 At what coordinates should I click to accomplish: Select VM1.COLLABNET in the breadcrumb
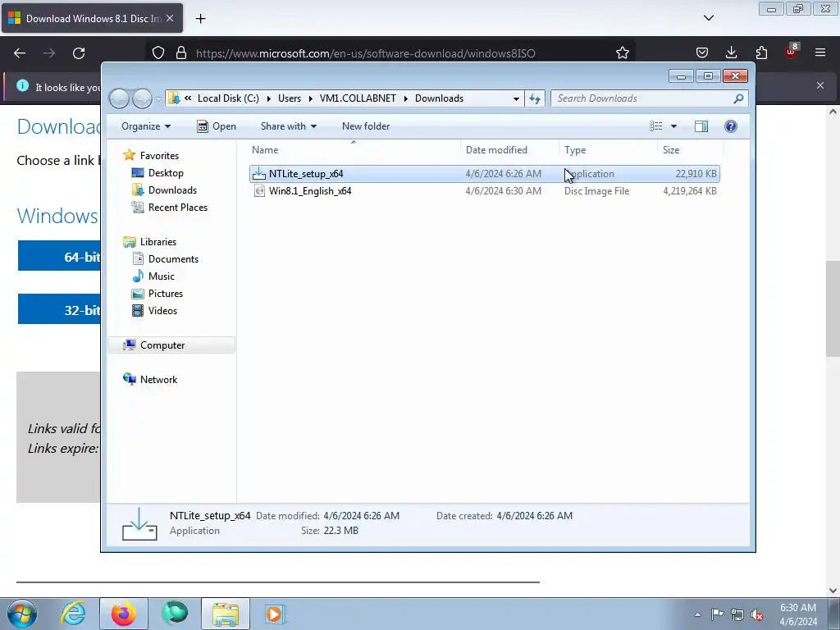(358, 98)
